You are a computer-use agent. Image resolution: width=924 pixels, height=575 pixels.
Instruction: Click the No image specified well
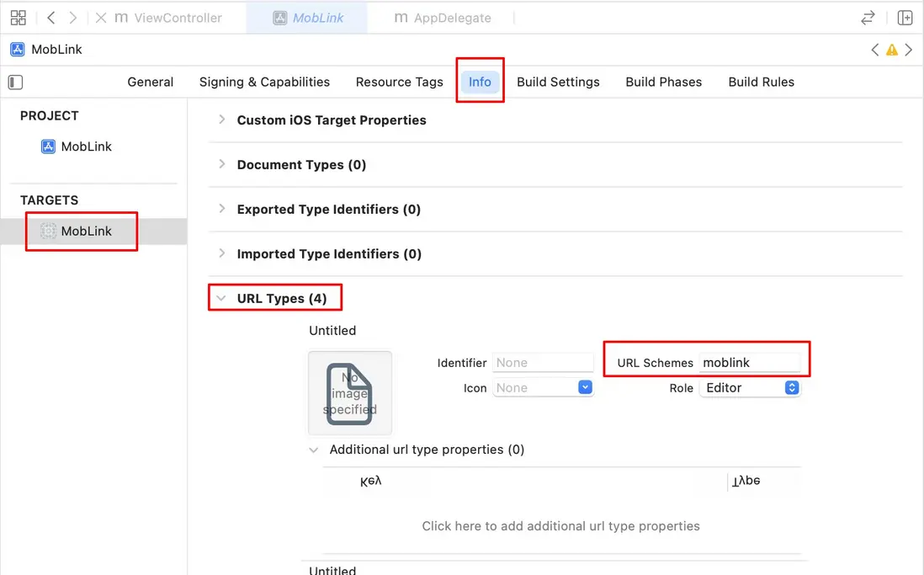click(350, 392)
